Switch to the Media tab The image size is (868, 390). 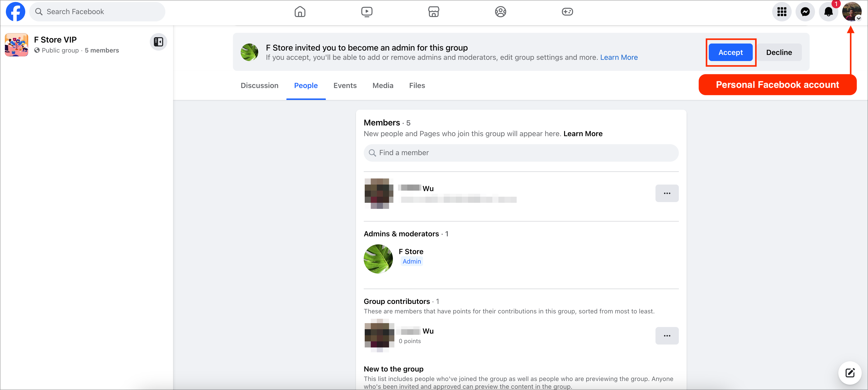pyautogui.click(x=383, y=86)
